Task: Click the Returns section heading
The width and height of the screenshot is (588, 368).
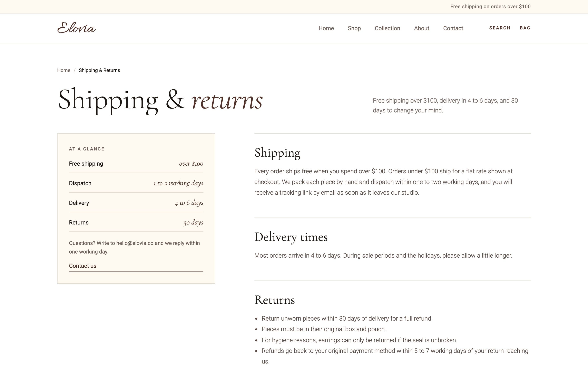Action: [x=275, y=300]
